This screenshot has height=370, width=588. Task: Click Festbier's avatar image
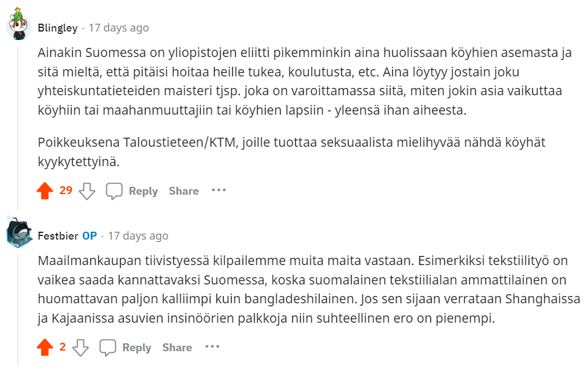pyautogui.click(x=19, y=234)
